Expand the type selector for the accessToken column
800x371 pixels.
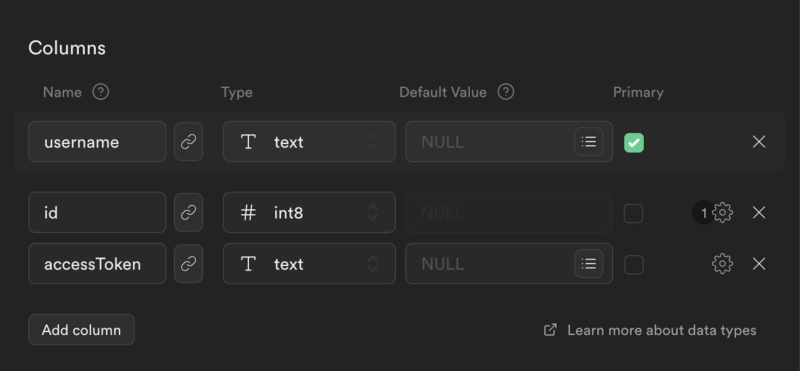309,263
